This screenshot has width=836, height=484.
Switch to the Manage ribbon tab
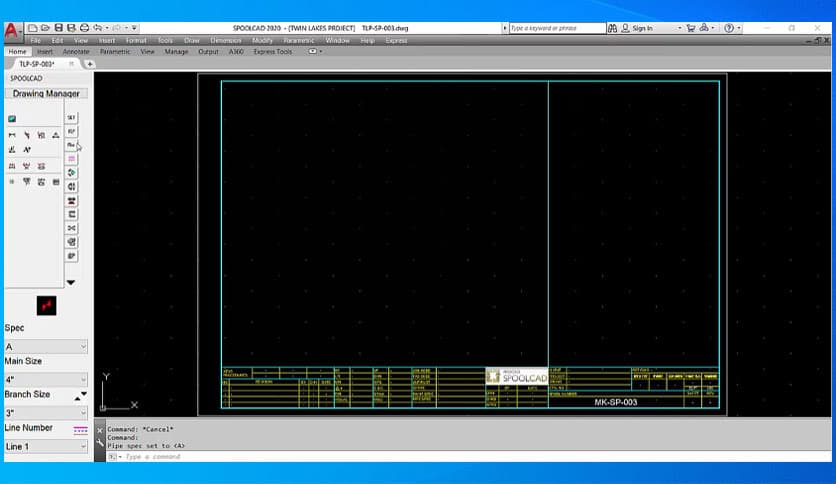(x=176, y=52)
